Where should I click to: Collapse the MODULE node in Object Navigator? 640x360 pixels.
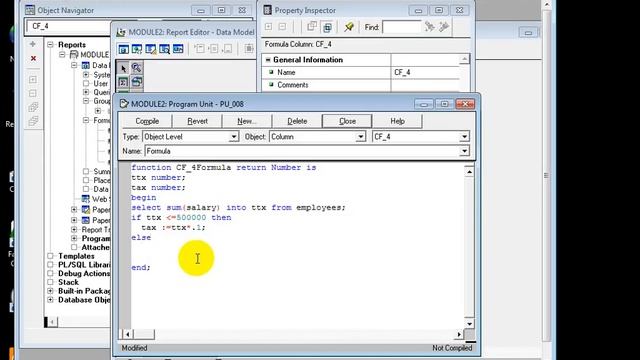coord(62,55)
